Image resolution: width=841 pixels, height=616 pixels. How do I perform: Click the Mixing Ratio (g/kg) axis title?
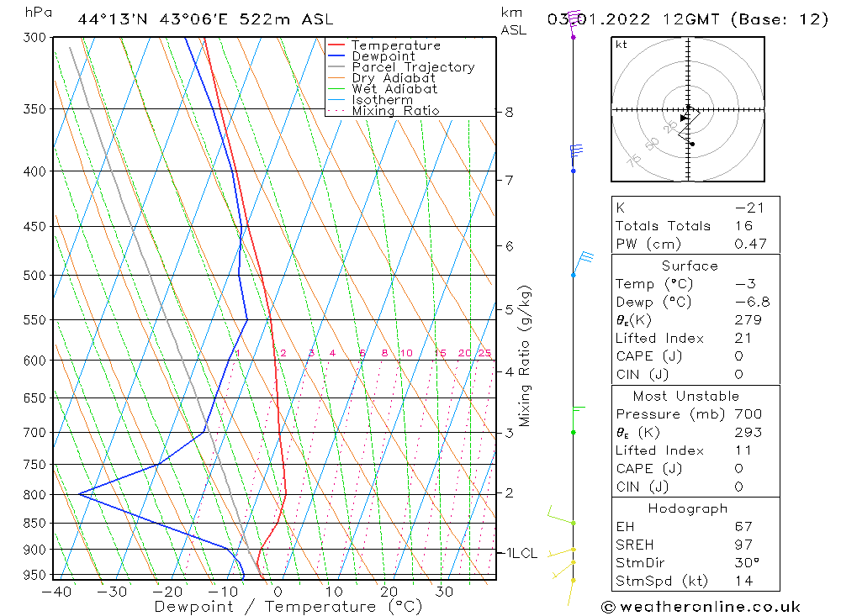pos(525,356)
